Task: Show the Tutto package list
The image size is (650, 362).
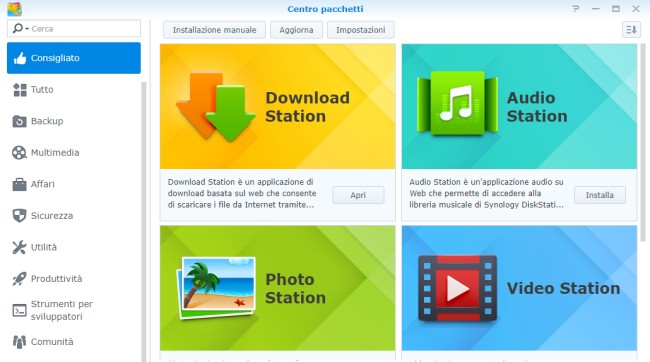Action: click(42, 90)
